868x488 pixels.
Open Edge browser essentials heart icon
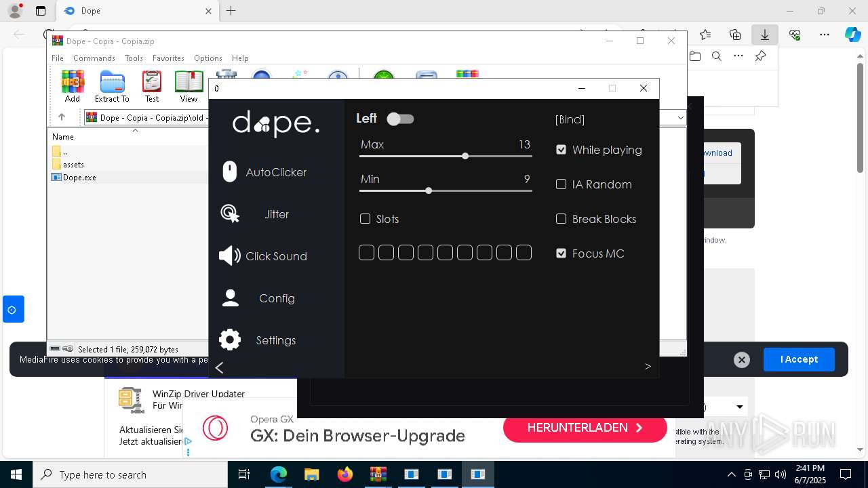[795, 35]
